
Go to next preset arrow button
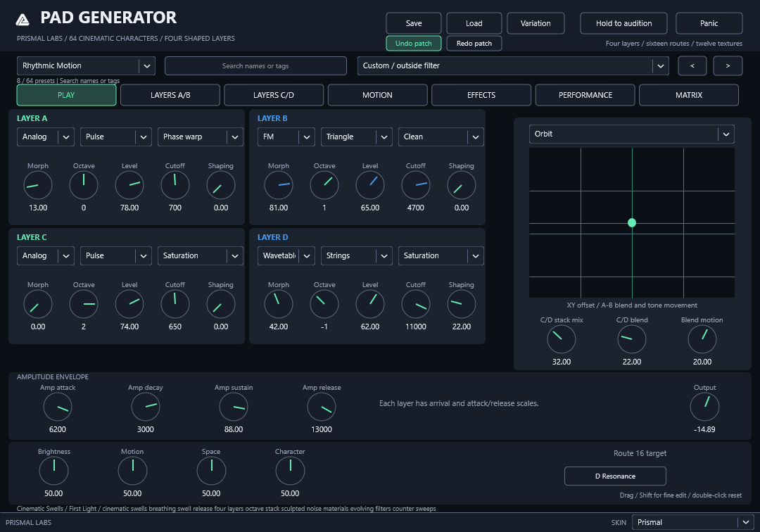(x=728, y=66)
